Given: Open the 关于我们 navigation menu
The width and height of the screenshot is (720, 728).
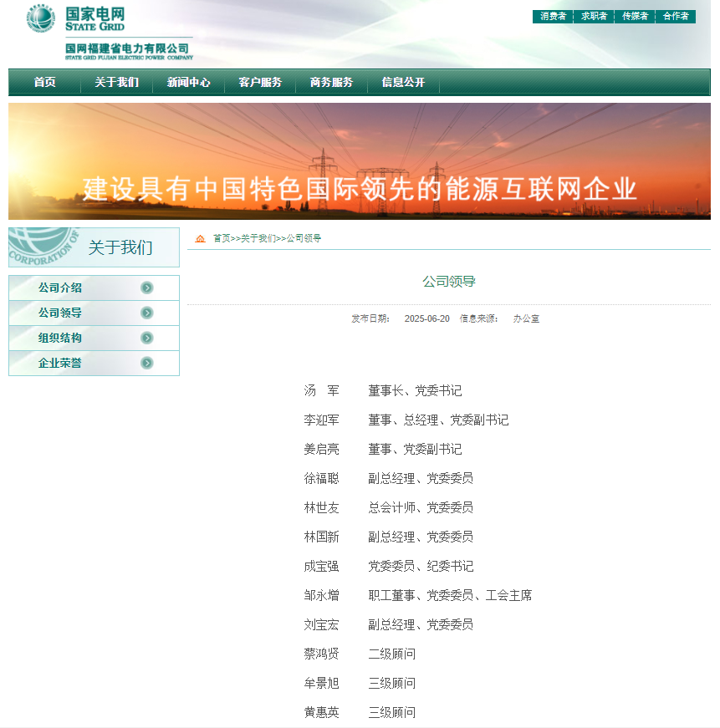Looking at the screenshot, I should 116,83.
